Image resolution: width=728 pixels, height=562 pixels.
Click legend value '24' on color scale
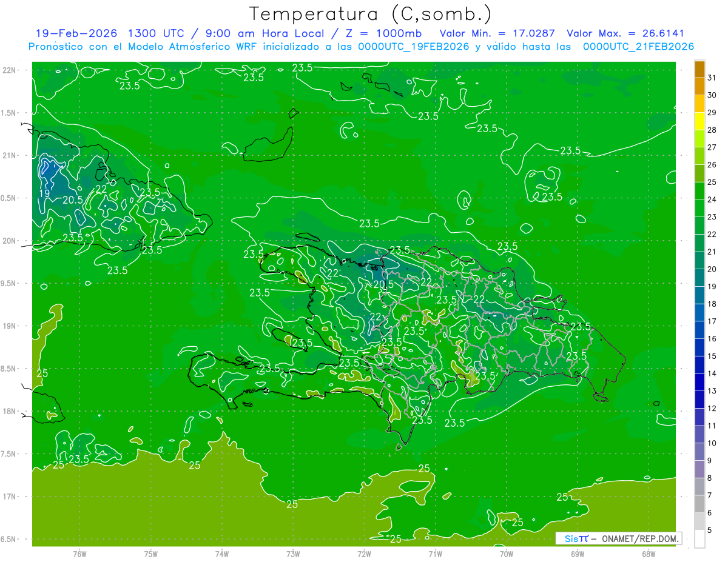click(712, 199)
